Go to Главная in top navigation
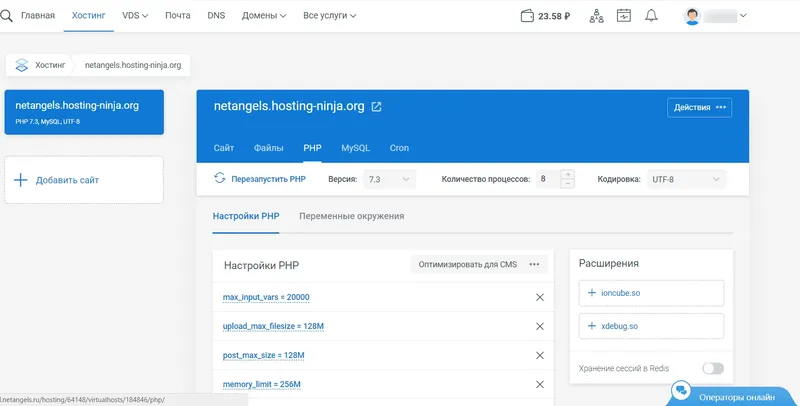 (x=38, y=16)
